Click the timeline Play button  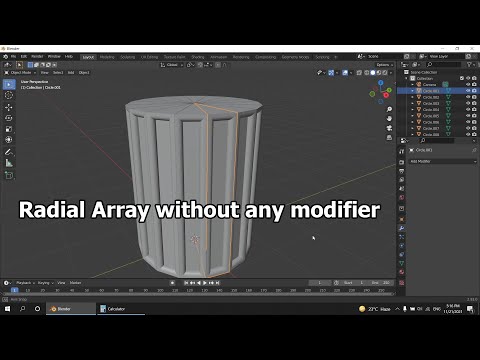205,283
